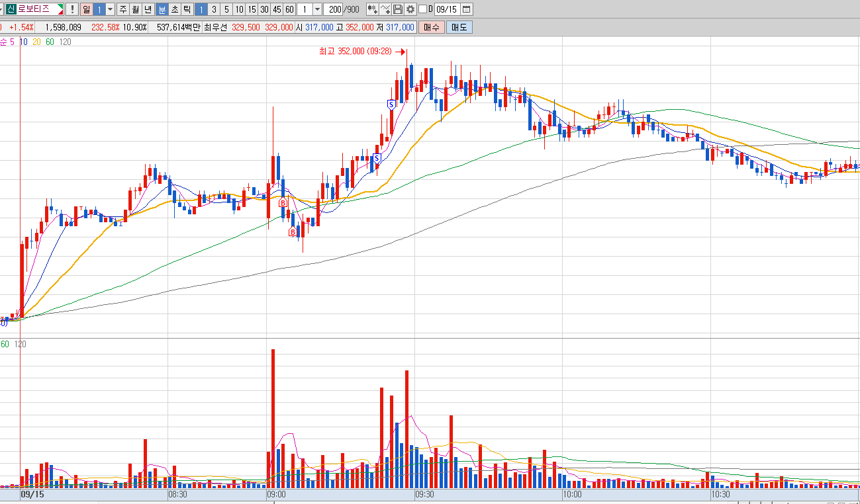Open the add candlestick indicator tool

373,9
